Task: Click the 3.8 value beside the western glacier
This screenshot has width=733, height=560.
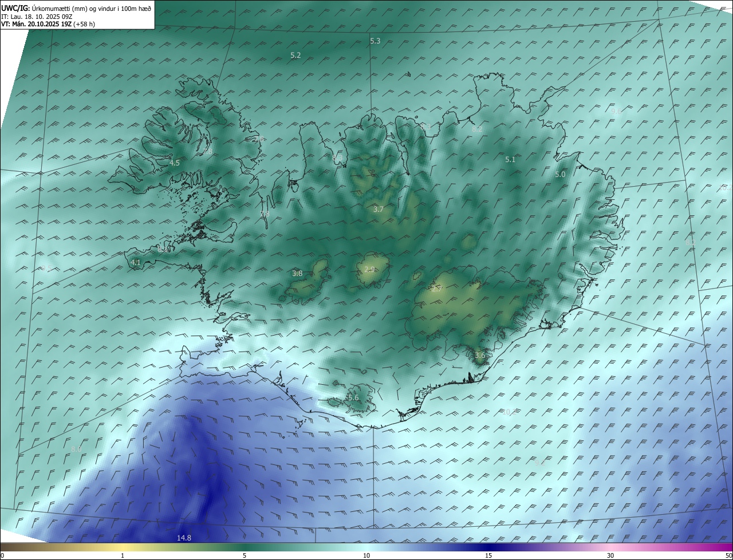Action: tap(297, 274)
